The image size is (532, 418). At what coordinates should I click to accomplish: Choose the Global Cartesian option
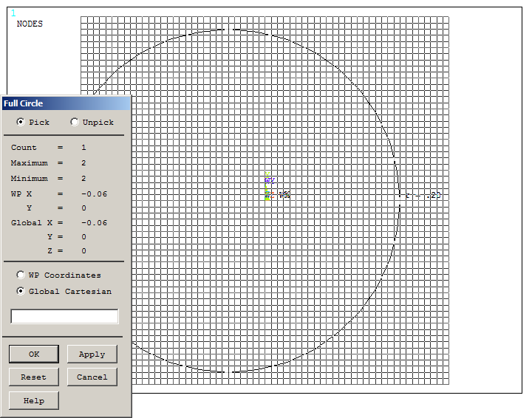[21, 291]
